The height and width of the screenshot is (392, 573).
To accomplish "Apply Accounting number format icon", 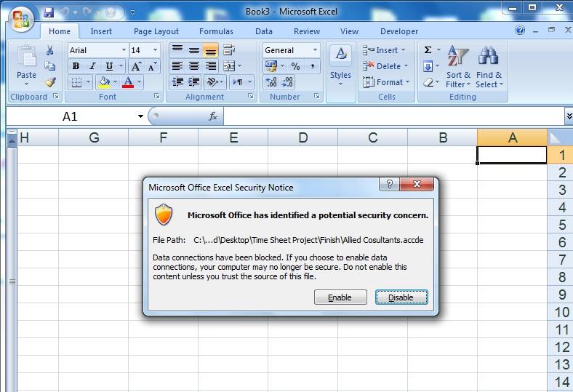I will [271, 66].
